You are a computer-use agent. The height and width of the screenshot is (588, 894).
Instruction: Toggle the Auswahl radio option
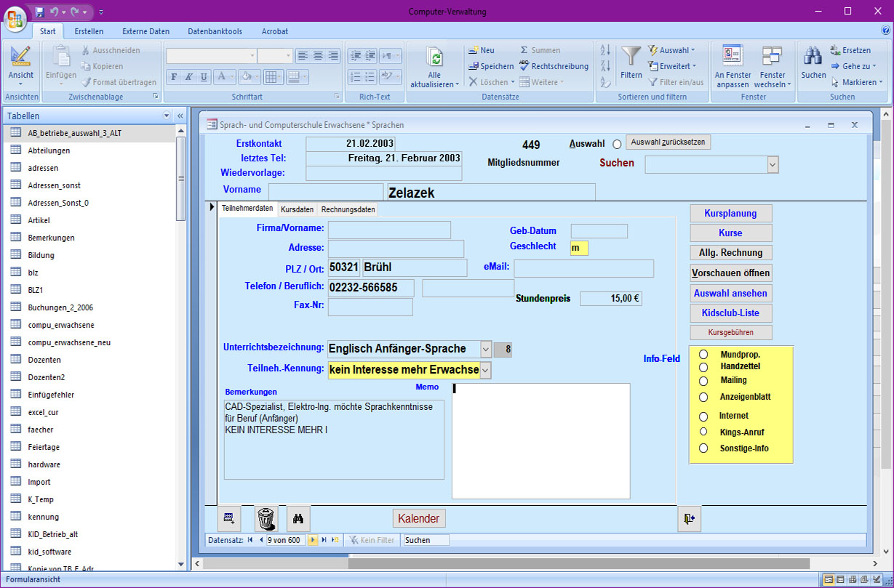tap(617, 145)
